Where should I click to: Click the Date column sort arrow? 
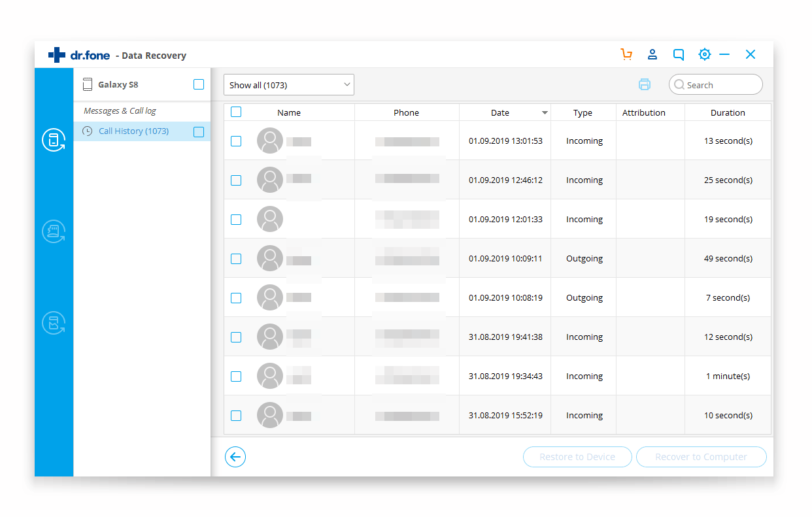point(545,113)
